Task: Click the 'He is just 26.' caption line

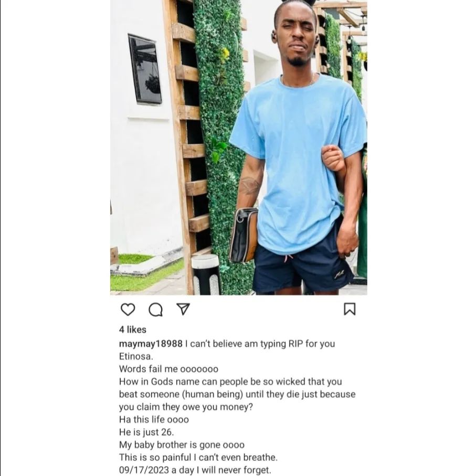Action: (x=146, y=432)
